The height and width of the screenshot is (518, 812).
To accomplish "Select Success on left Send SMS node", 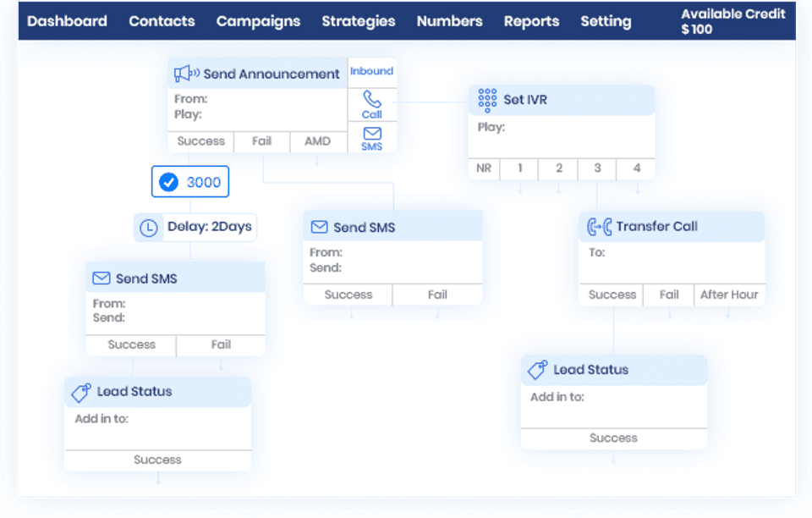I will [x=132, y=345].
